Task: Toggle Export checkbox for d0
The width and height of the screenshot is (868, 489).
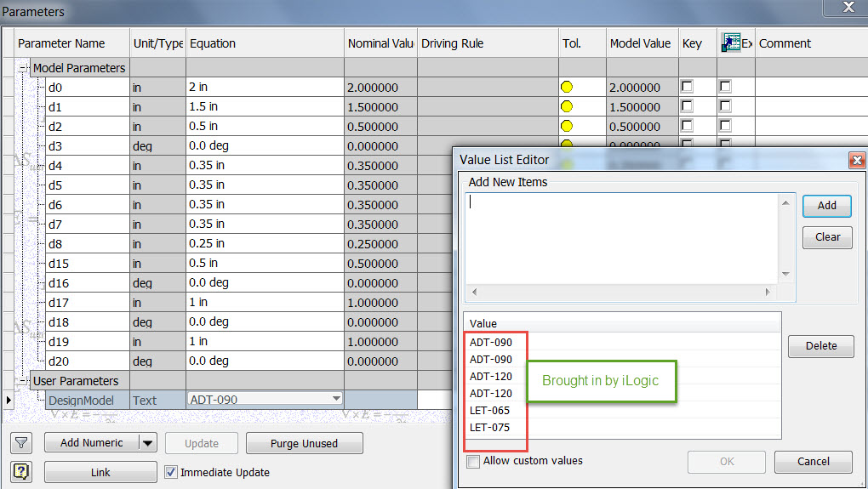Action: pos(725,86)
